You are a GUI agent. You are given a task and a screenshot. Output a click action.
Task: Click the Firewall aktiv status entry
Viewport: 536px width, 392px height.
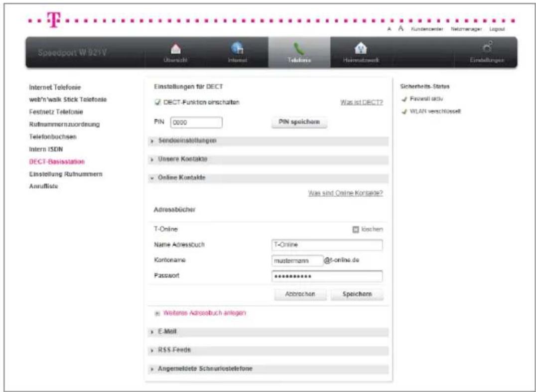pyautogui.click(x=423, y=99)
